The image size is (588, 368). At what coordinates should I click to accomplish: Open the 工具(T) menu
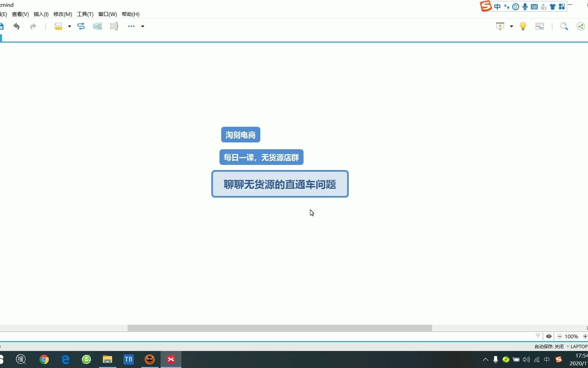pos(85,14)
